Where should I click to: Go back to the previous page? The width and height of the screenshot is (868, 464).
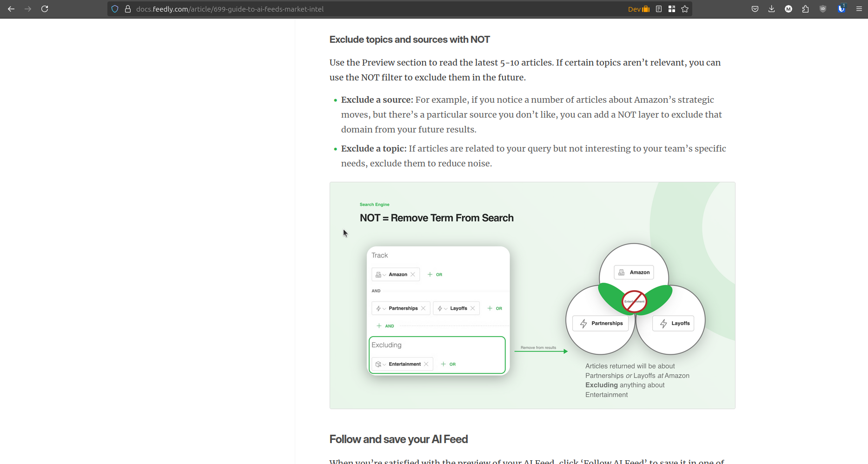click(x=11, y=9)
